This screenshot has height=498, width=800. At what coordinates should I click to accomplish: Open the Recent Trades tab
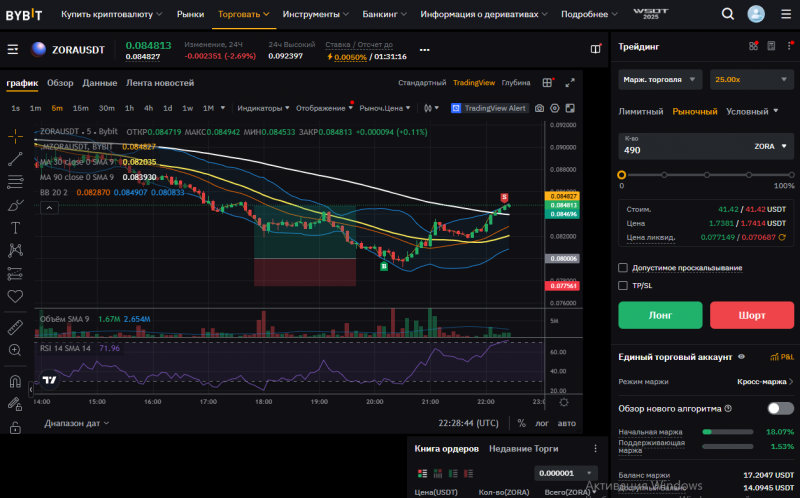pyautogui.click(x=523, y=449)
